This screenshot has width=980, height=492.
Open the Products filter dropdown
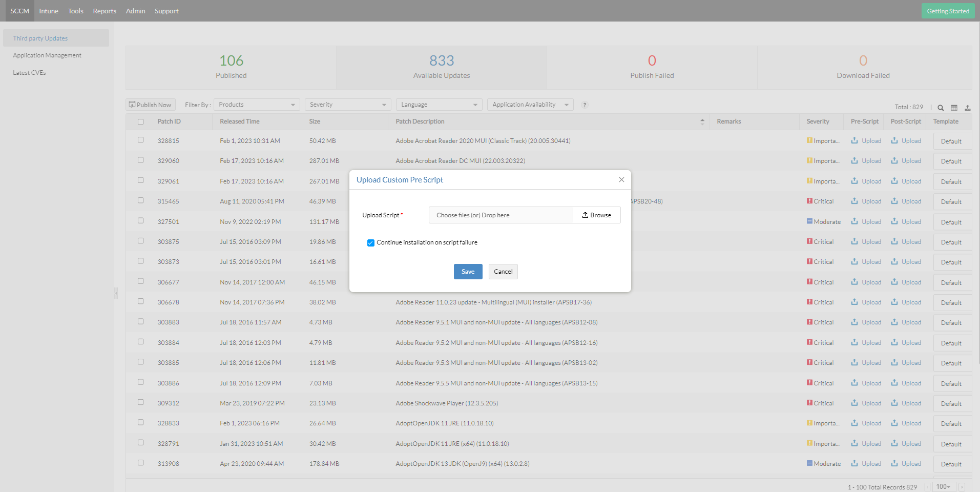click(x=257, y=105)
